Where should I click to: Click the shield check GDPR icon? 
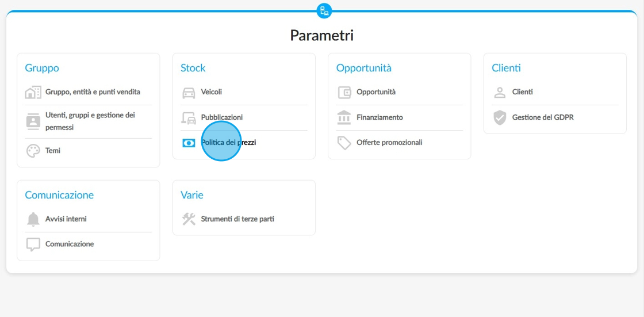(500, 117)
